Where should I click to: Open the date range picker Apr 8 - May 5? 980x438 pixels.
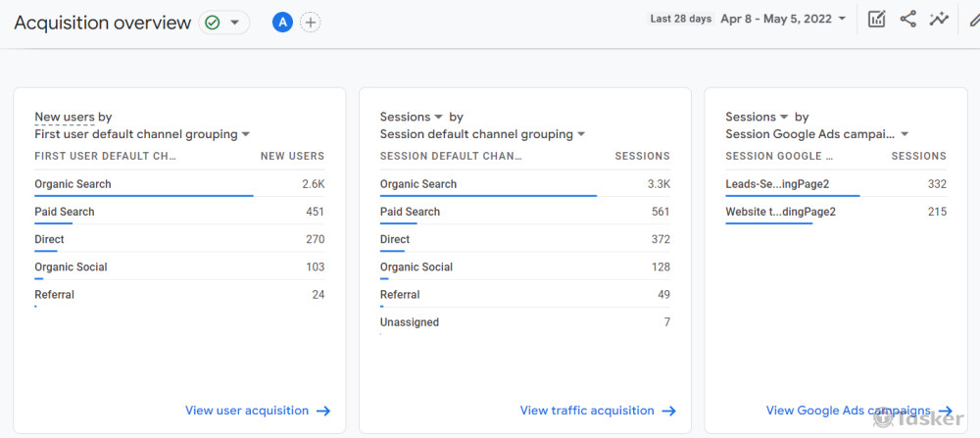[x=783, y=19]
